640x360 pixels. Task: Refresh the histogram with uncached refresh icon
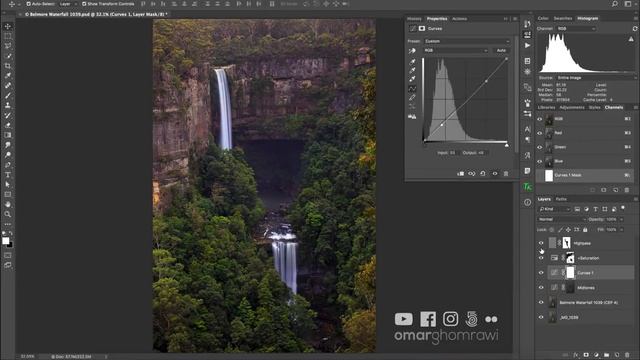click(x=635, y=29)
